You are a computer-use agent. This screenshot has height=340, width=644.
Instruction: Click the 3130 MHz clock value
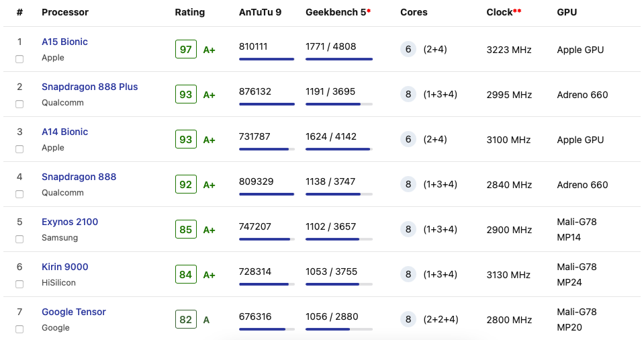[x=508, y=275]
